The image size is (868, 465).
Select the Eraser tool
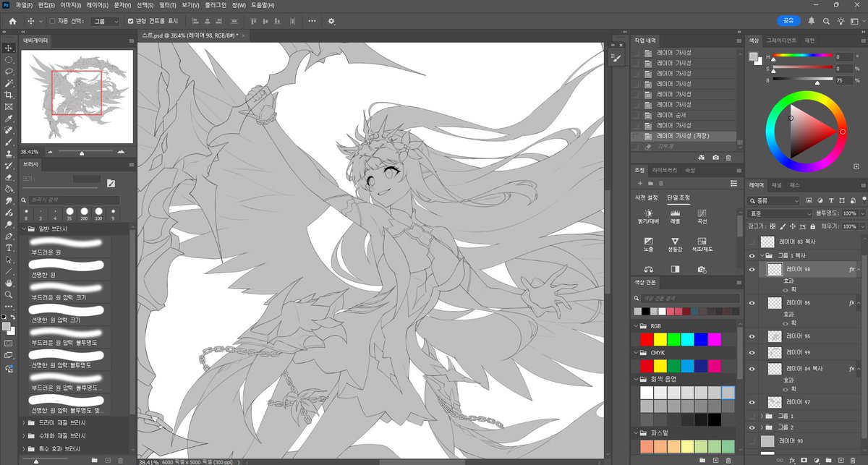click(x=9, y=177)
